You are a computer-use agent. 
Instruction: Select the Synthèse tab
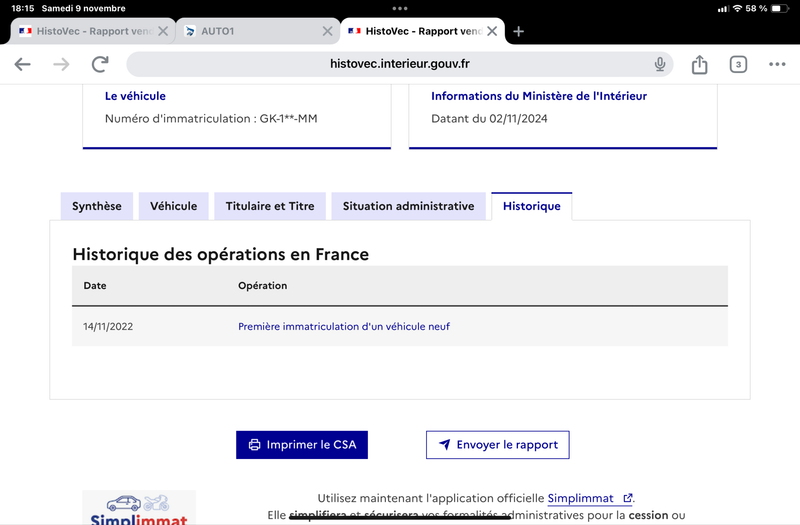coord(97,206)
